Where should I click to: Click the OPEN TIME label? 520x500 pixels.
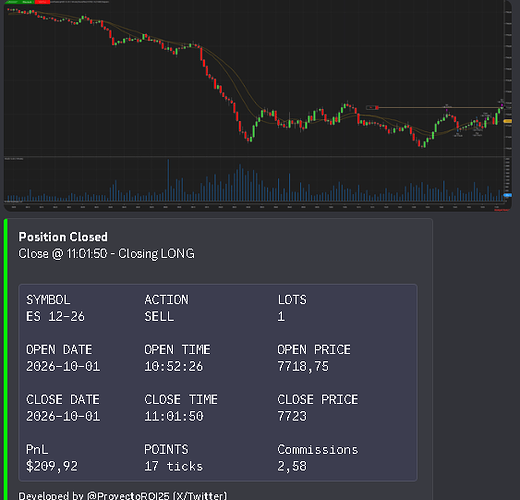177,350
